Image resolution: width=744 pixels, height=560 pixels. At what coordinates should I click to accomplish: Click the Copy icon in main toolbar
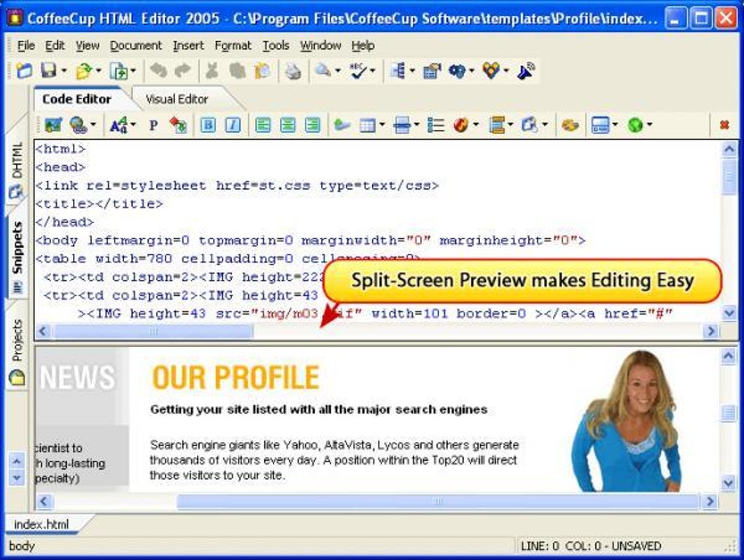[x=237, y=71]
